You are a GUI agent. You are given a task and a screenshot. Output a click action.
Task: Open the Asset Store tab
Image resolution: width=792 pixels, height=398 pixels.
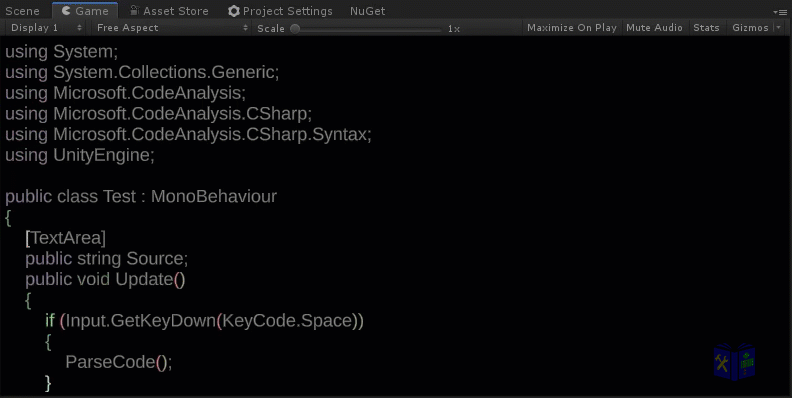pyautogui.click(x=169, y=11)
